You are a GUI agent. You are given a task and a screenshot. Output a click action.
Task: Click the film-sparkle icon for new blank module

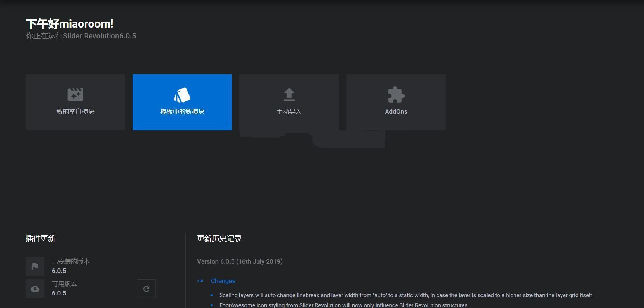pos(75,95)
